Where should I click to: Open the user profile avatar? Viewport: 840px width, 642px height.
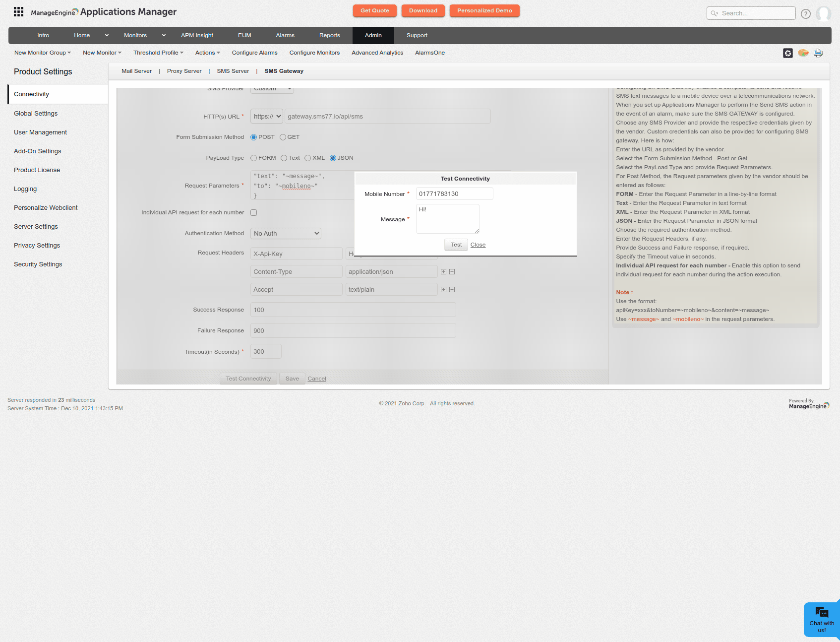823,14
